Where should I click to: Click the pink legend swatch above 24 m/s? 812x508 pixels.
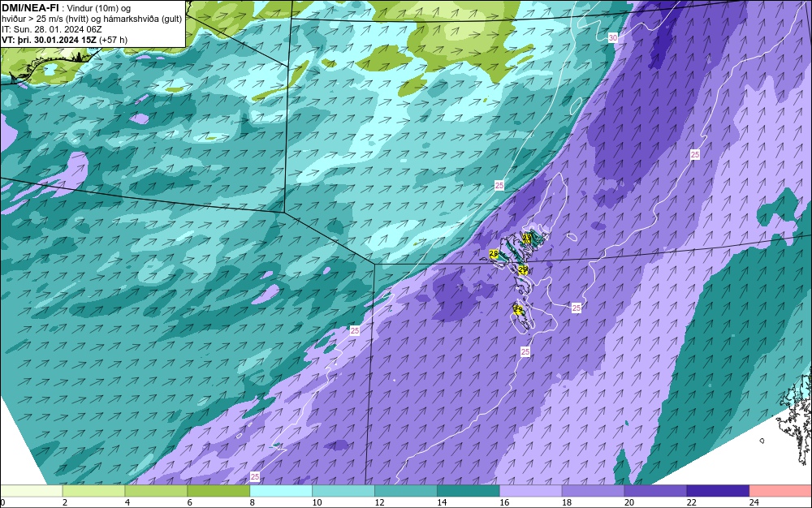[x=780, y=491]
